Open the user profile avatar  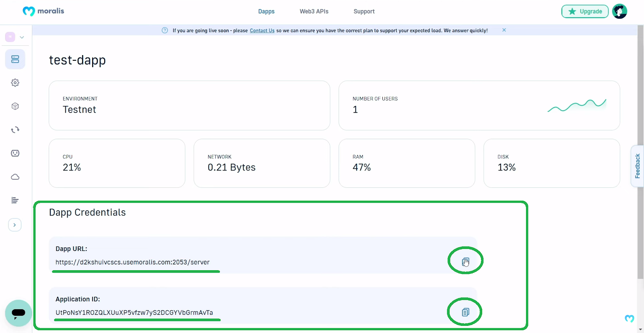[x=619, y=11]
